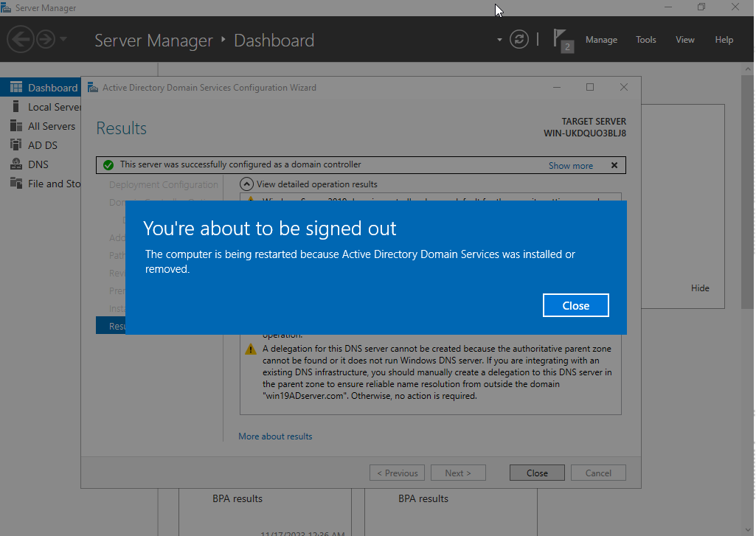The width and height of the screenshot is (756, 536).
Task: Select DNS in the sidebar
Action: pyautogui.click(x=41, y=164)
